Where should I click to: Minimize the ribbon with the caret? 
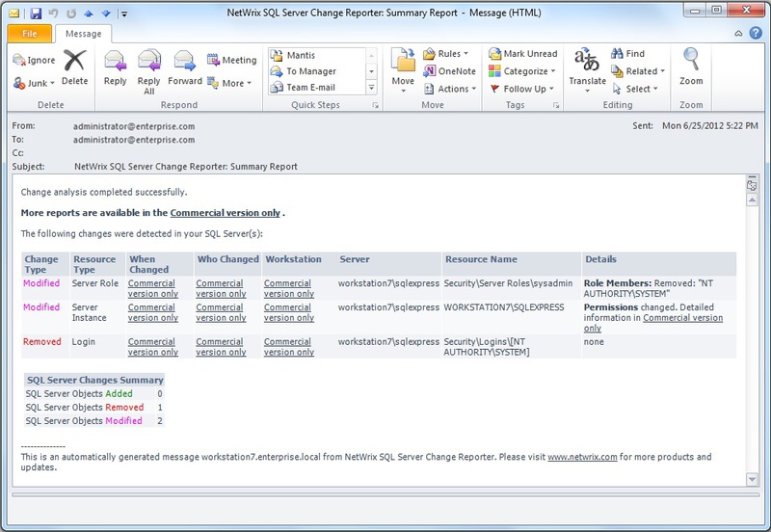(738, 34)
